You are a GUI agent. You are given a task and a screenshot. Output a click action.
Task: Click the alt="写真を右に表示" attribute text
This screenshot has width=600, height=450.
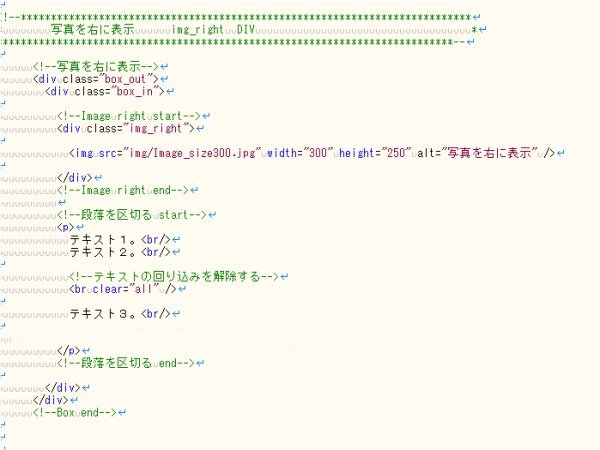(x=482, y=153)
